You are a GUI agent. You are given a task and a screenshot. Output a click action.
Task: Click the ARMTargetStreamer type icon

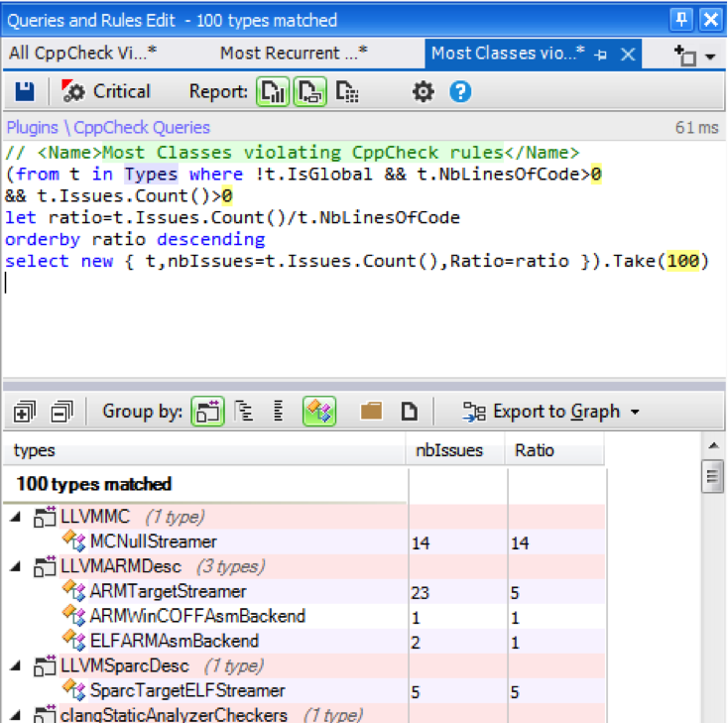[x=74, y=591]
